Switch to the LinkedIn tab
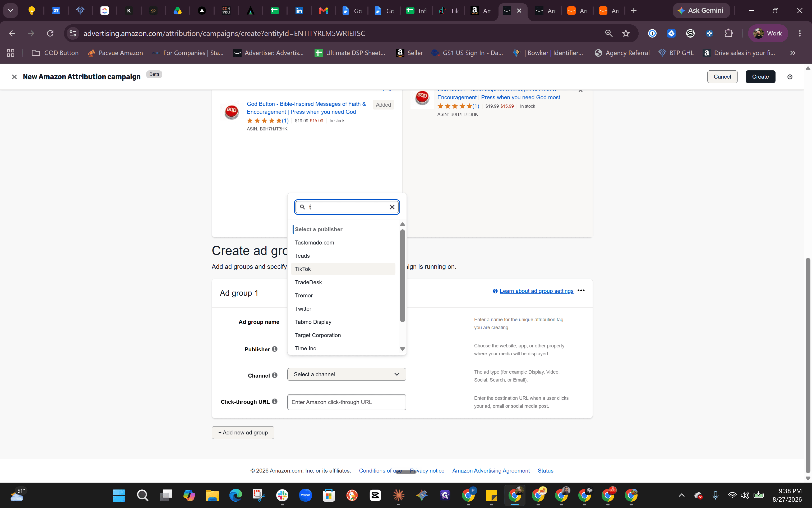812x508 pixels. tap(299, 11)
